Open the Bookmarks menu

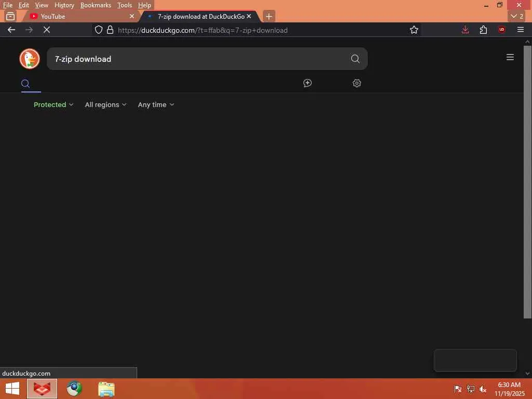(96, 5)
